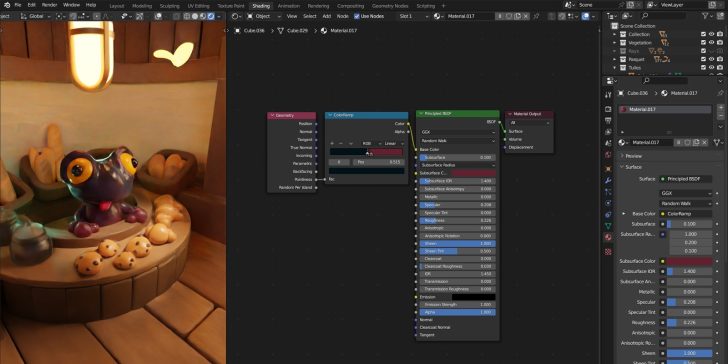Open the node editor View menu

pos(292,16)
